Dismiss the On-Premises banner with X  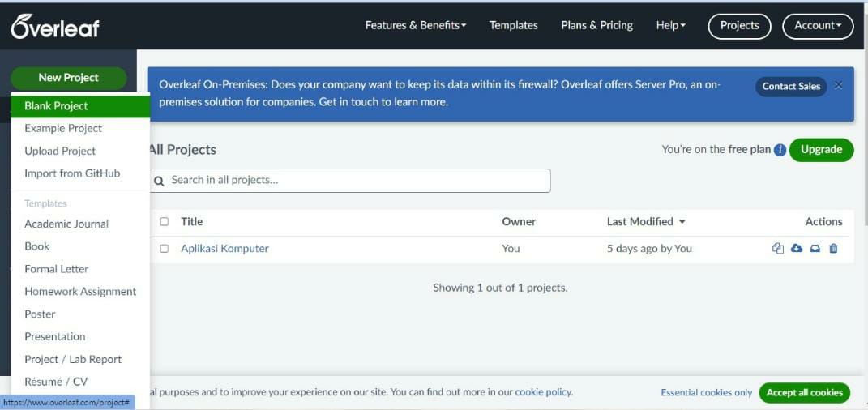pos(839,85)
